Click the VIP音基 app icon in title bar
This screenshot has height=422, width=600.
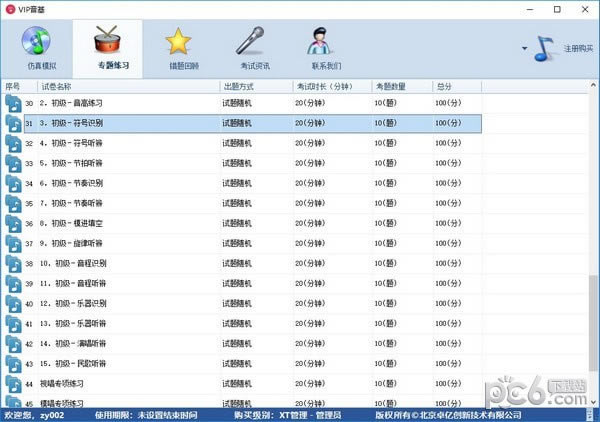click(9, 8)
